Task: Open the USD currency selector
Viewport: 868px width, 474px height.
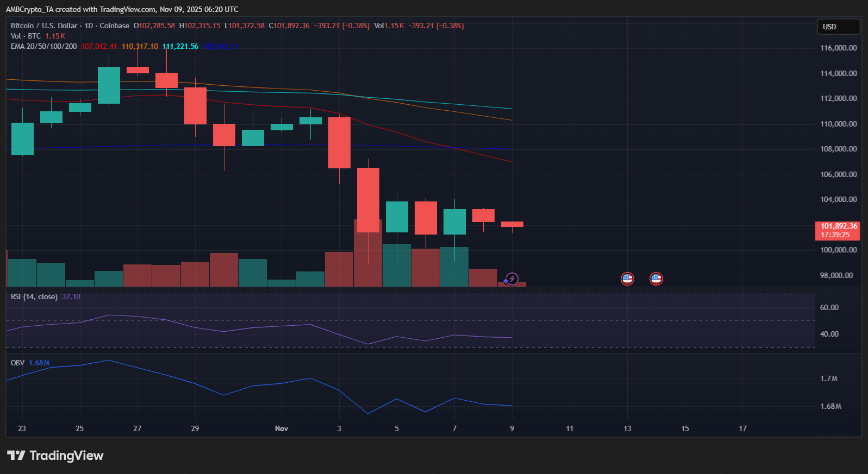Action: pyautogui.click(x=838, y=27)
